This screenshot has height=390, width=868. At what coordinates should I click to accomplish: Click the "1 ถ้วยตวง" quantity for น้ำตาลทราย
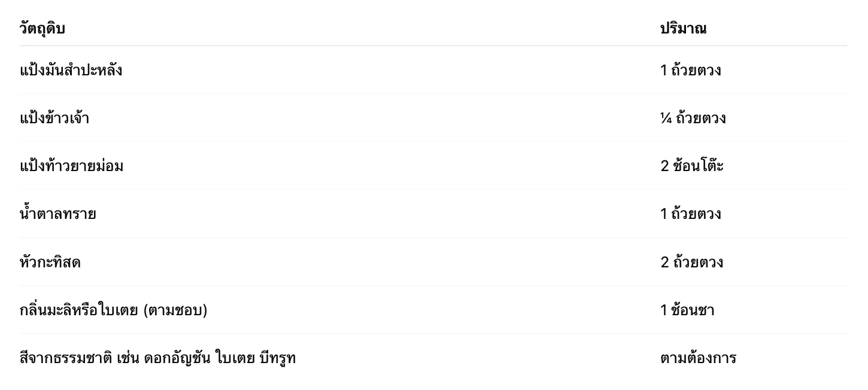point(690,214)
